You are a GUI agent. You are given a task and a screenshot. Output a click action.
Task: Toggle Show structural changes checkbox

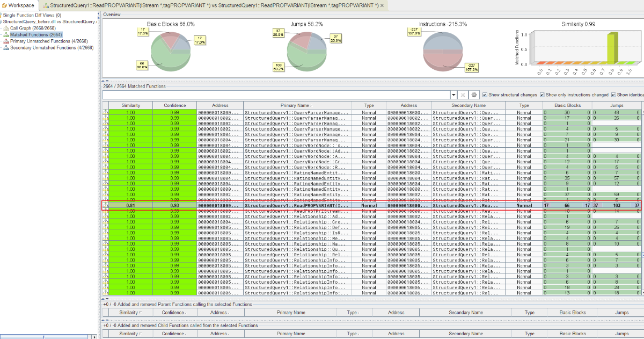tap(485, 95)
